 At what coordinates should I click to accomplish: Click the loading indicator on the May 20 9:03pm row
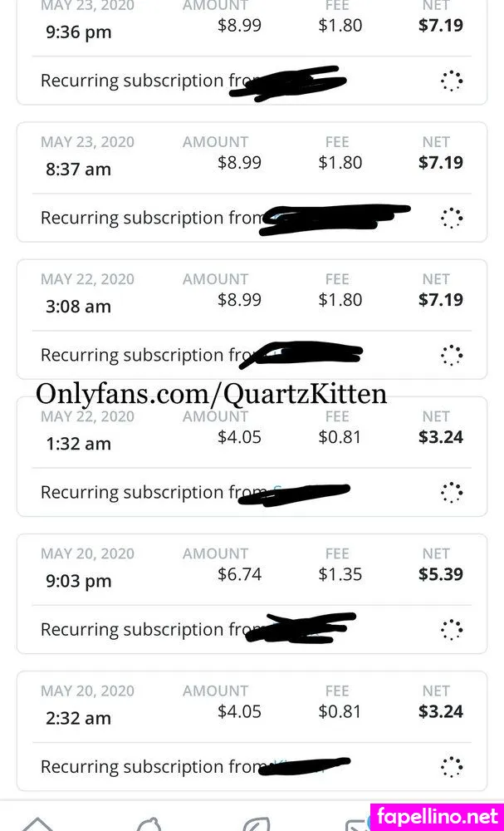(x=452, y=630)
